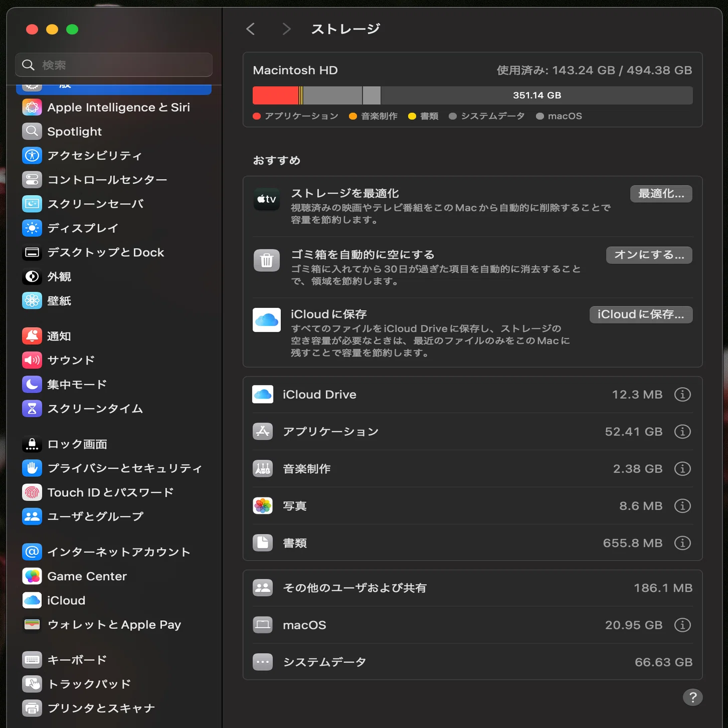Screen dimensions: 728x728
Task: Select プライバシーとセキュリティ hand icon
Action: [32, 468]
